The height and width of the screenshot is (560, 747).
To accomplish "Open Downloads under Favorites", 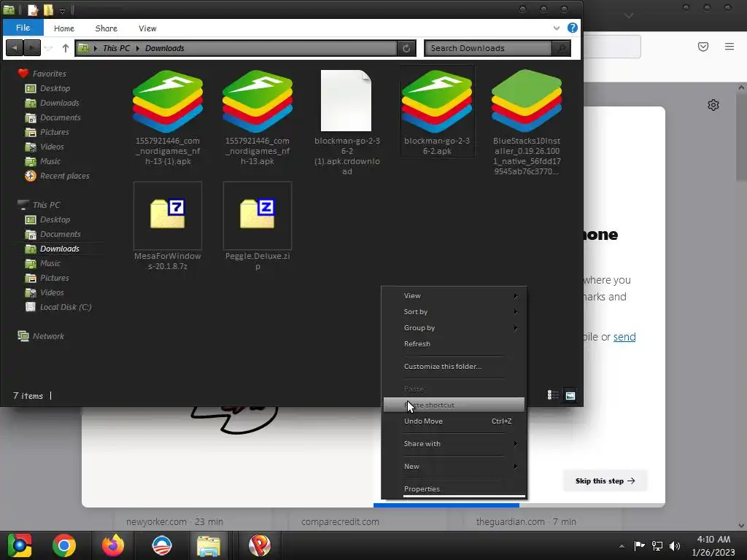I will (60, 103).
